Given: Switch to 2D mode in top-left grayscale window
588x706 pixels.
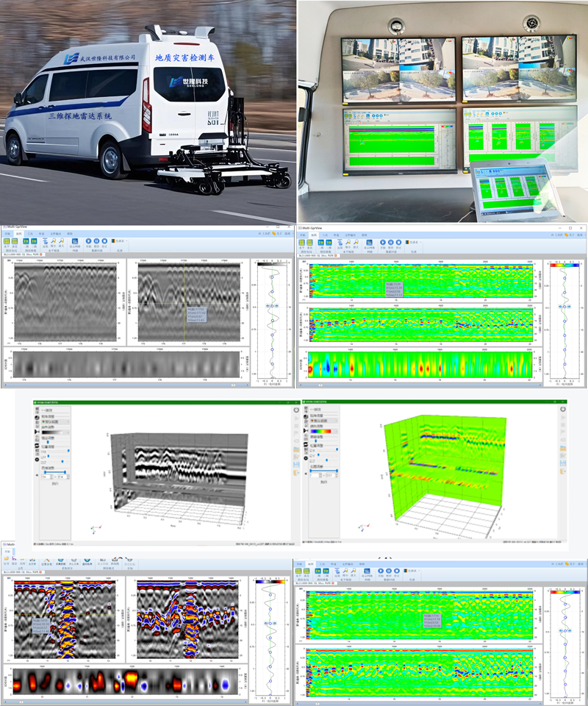Looking at the screenshot, I should (24, 241).
